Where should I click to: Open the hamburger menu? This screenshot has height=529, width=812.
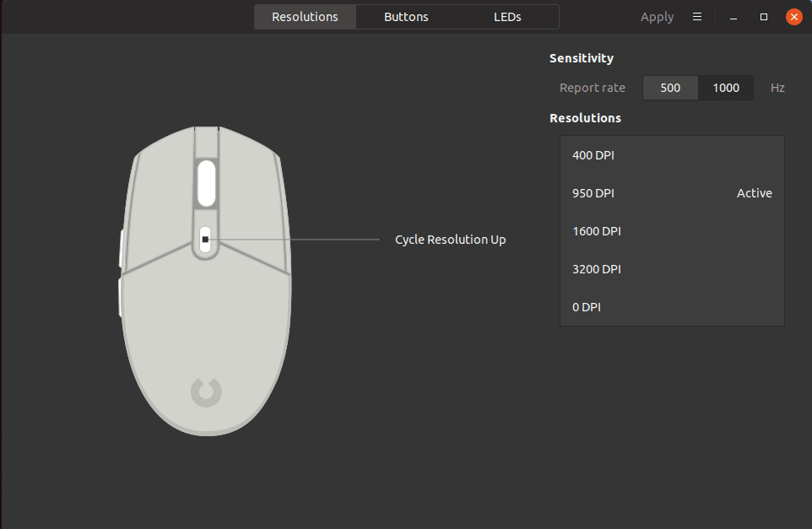tap(696, 16)
